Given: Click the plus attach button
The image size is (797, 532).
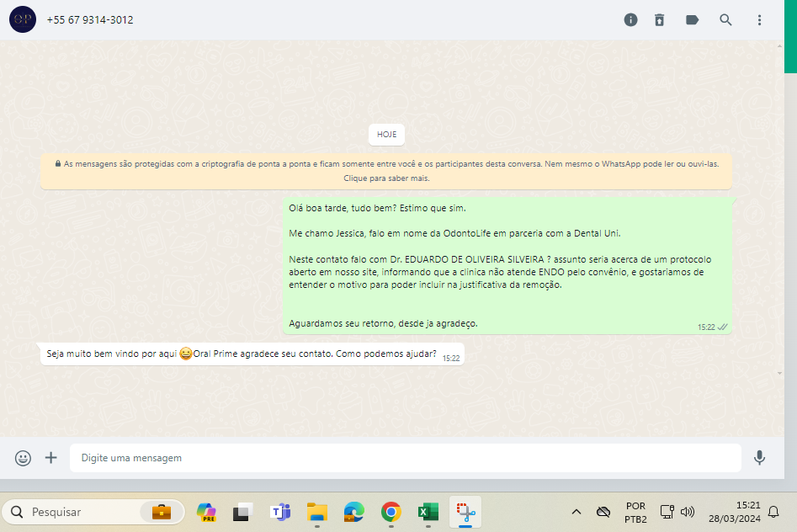Looking at the screenshot, I should pyautogui.click(x=50, y=458).
